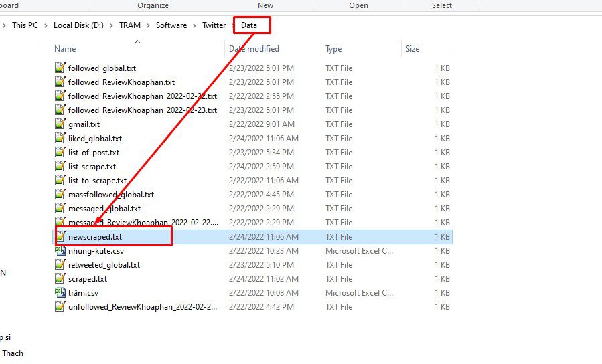602x364 pixels.
Task: Select the gmail.txt file name
Action: [x=84, y=124]
